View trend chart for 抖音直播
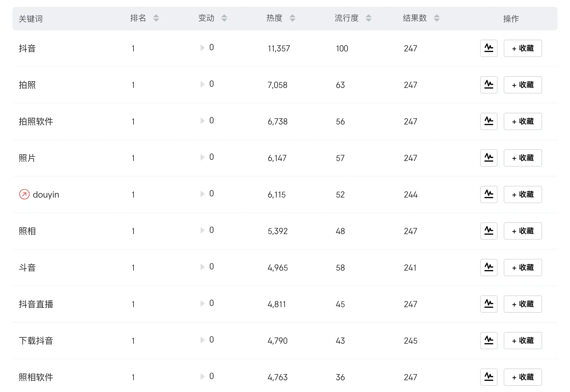The width and height of the screenshot is (570, 392). pyautogui.click(x=489, y=304)
